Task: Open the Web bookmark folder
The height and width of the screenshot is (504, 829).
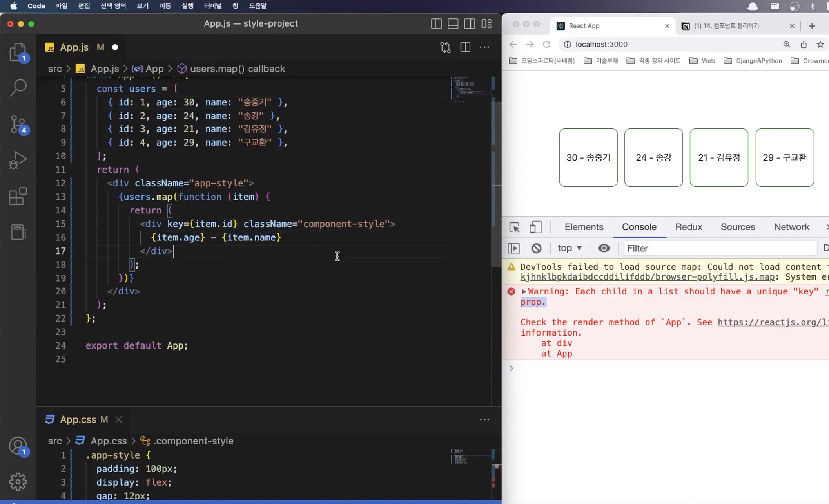Action: click(702, 61)
